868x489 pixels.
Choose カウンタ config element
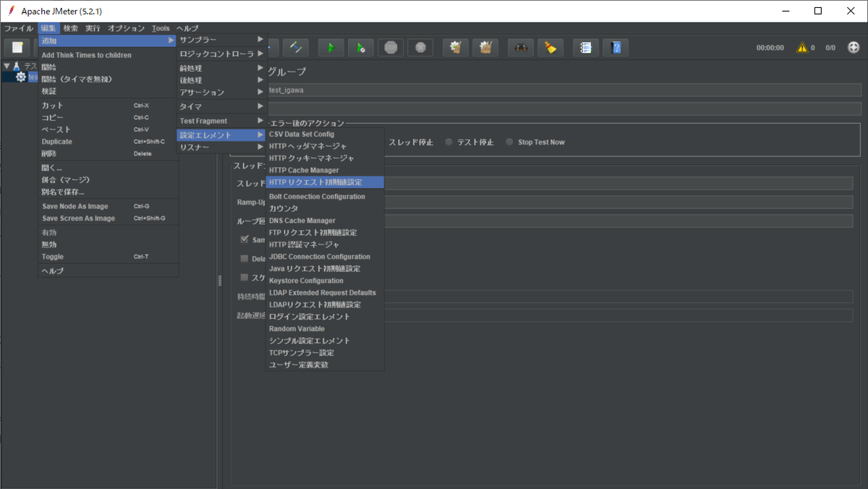[325, 208]
